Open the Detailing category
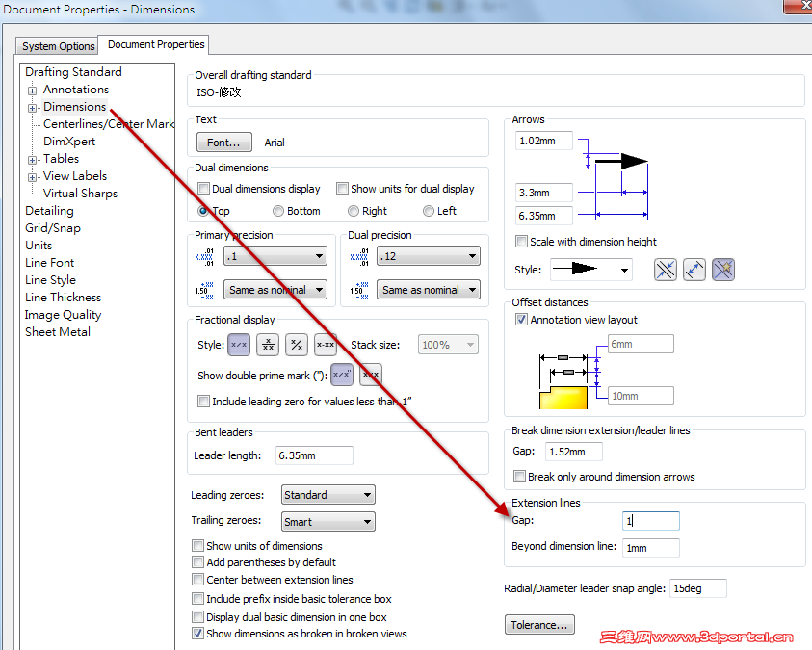This screenshot has height=650, width=812. pyautogui.click(x=50, y=211)
